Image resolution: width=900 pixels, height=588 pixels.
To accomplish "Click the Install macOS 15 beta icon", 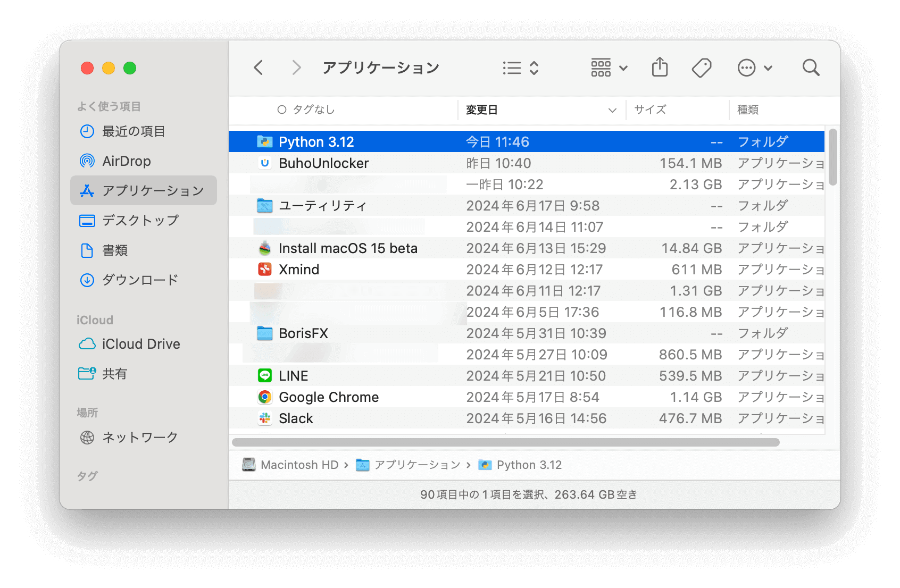I will 265,248.
